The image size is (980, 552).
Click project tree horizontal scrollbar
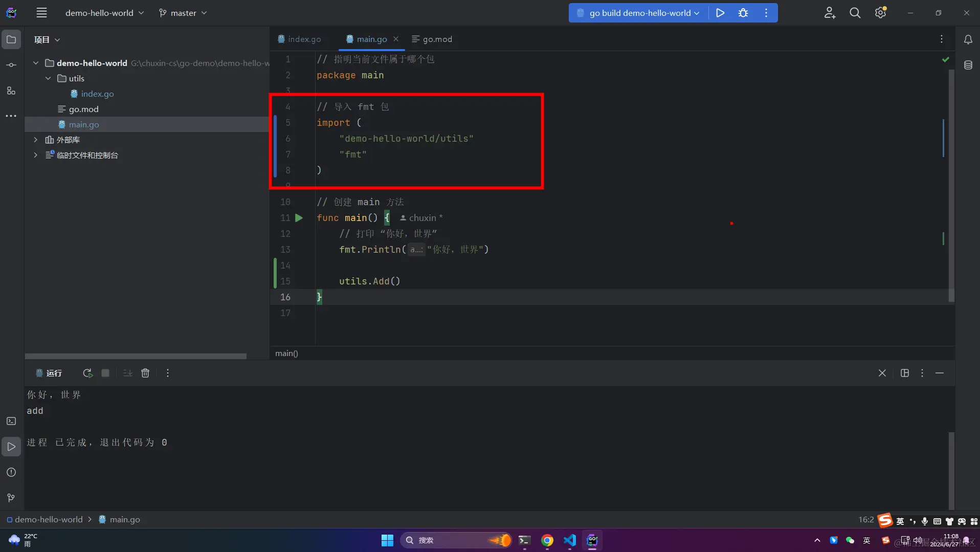tap(136, 356)
